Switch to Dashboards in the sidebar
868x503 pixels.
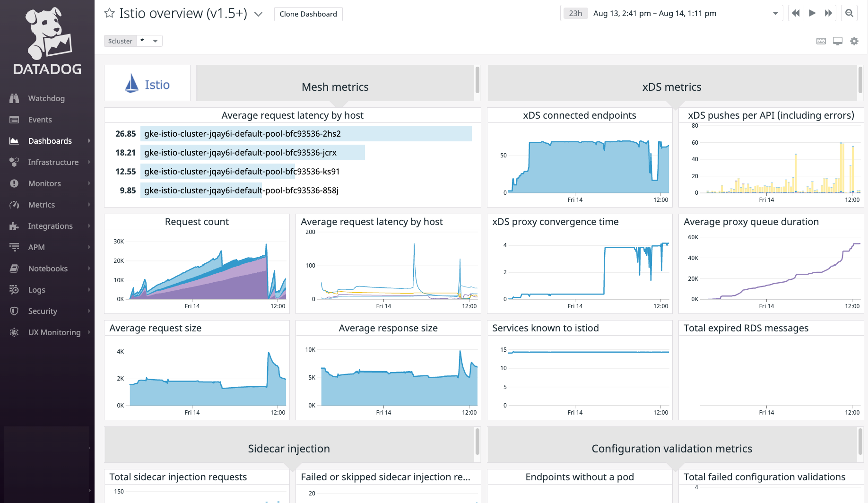coord(15,141)
